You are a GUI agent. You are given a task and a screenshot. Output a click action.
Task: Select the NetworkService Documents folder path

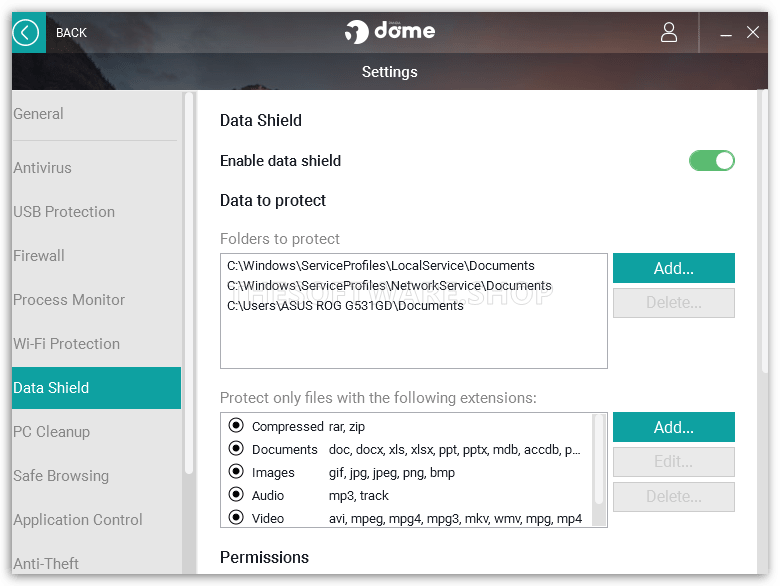point(389,286)
